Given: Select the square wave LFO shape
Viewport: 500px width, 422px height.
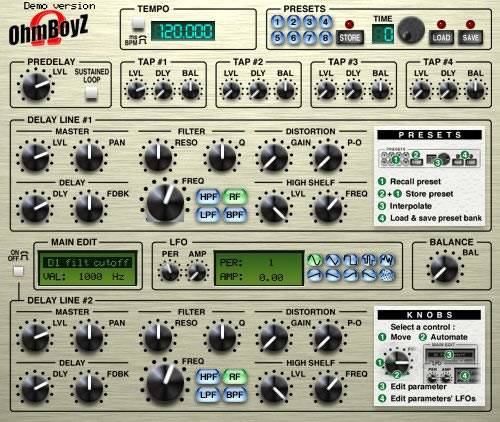Looking at the screenshot, I should click(351, 260).
